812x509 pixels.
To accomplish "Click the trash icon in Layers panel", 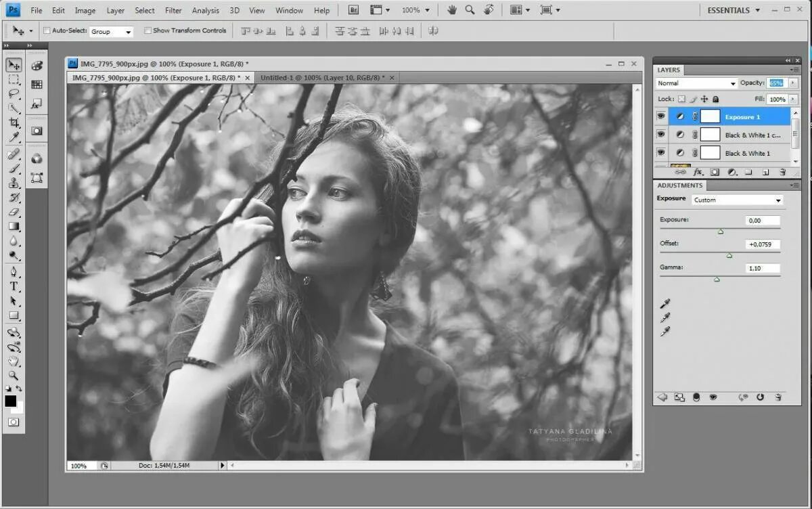I will (x=783, y=173).
